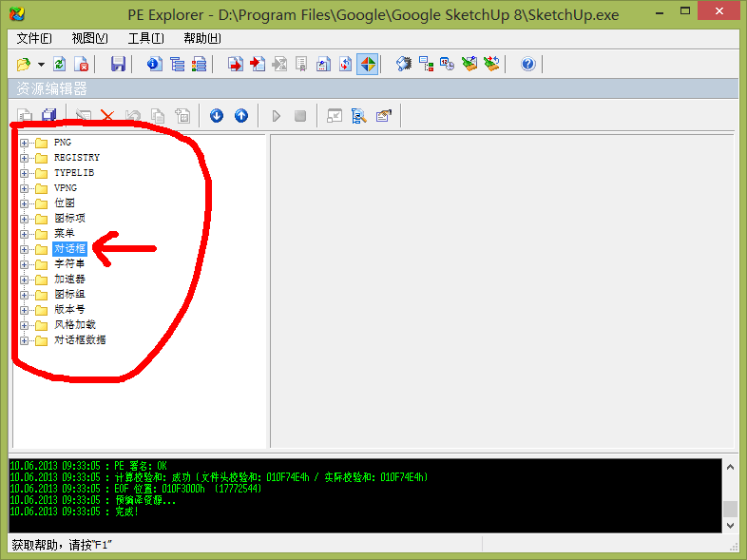
Task: Open the data directories viewer icon
Action: (177, 64)
